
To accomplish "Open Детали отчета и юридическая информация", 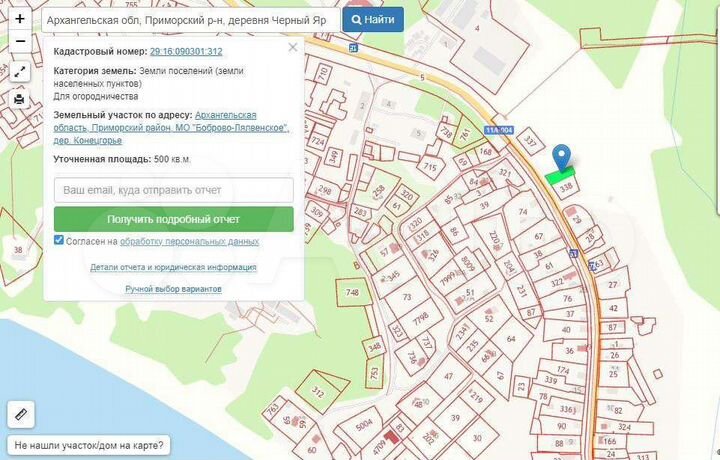I will pyautogui.click(x=173, y=267).
